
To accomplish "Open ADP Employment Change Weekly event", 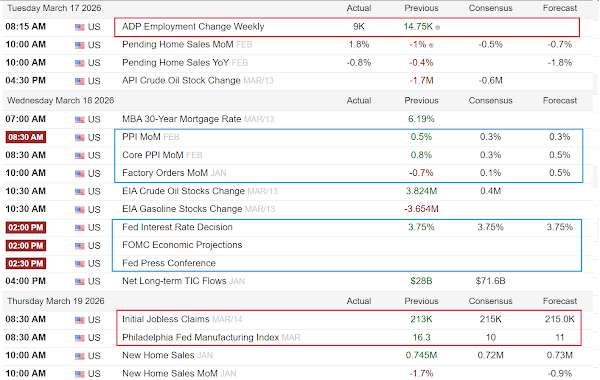I will pos(193,27).
